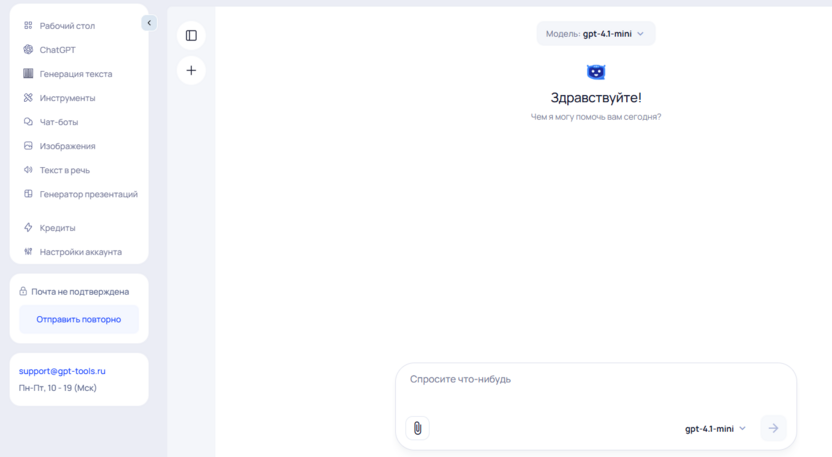Click the Генерация текста icon
Screen dimensions: 832x457
coord(28,73)
